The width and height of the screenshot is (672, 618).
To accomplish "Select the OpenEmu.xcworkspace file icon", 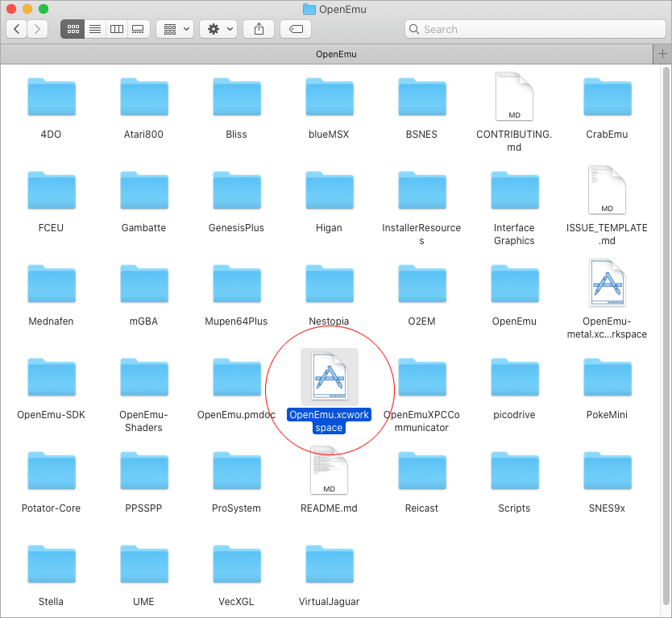I will point(329,376).
